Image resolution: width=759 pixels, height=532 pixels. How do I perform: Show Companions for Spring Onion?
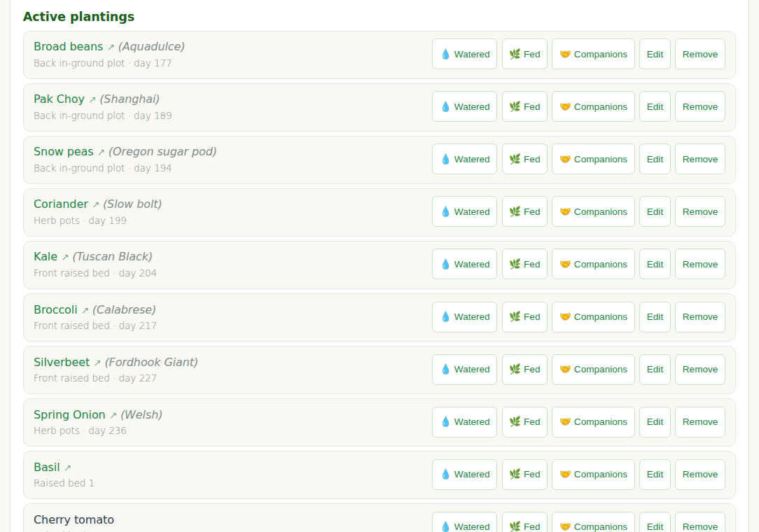pos(593,422)
